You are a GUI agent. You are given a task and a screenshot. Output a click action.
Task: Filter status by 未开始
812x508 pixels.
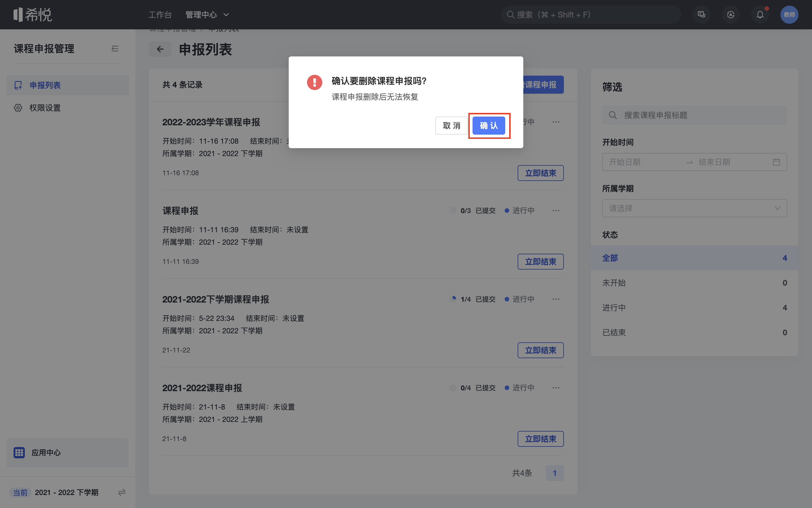[694, 283]
